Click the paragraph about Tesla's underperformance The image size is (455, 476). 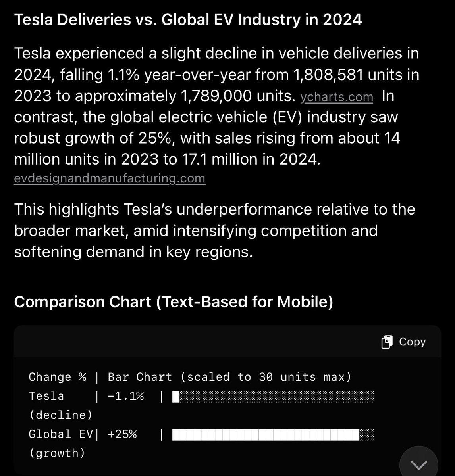[x=214, y=230]
